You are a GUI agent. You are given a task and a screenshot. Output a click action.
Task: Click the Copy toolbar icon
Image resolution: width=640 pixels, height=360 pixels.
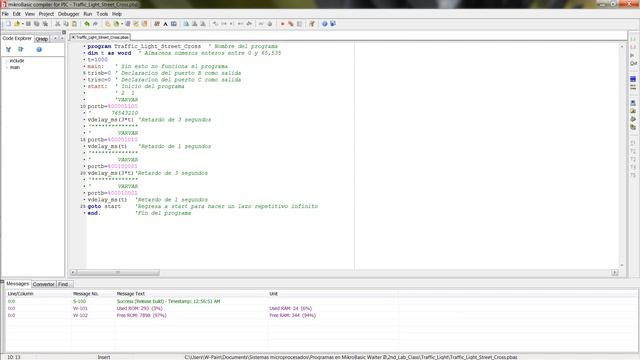(66, 24)
